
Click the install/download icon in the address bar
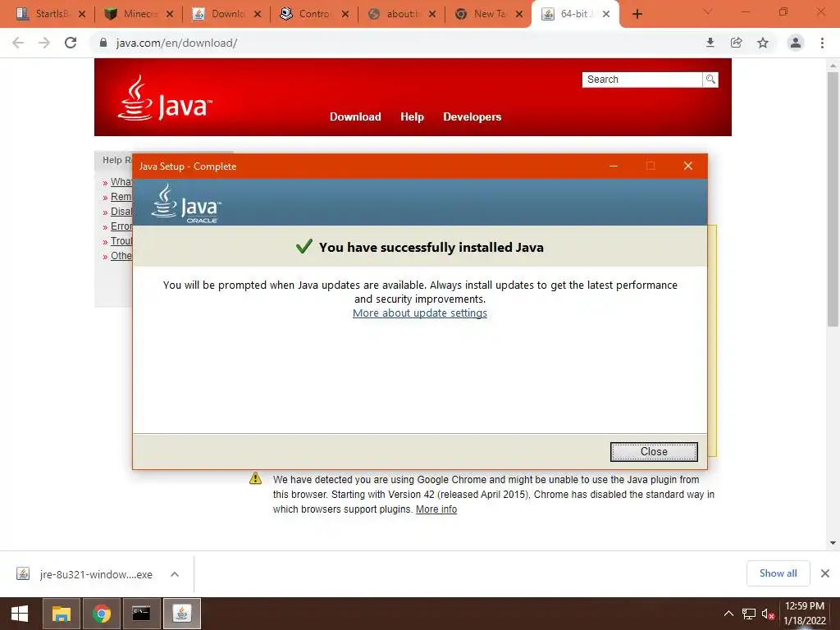710,43
